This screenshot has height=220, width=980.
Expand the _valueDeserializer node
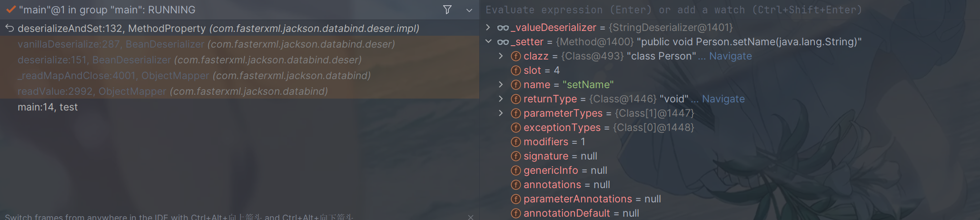click(x=488, y=28)
